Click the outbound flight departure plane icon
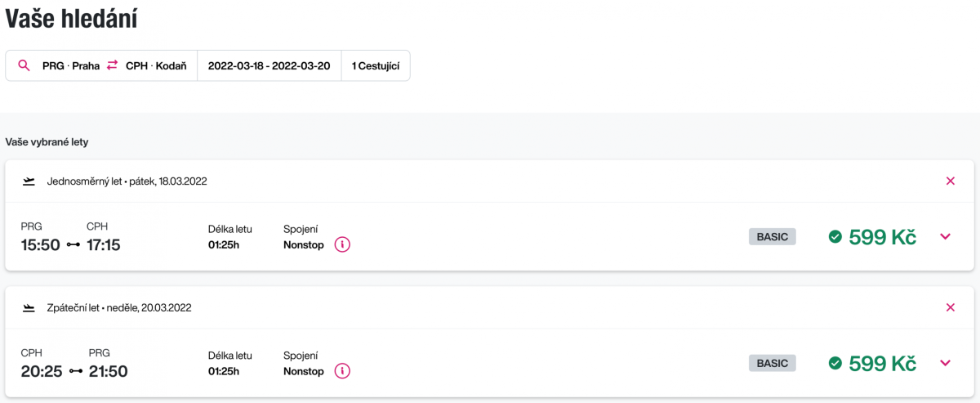 pyautogui.click(x=29, y=181)
